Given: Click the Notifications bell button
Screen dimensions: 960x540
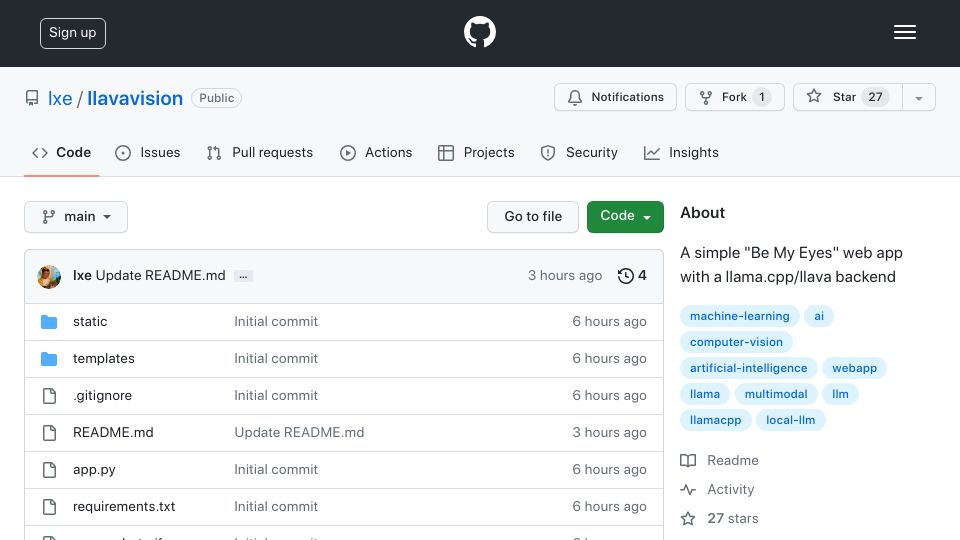Looking at the screenshot, I should point(615,97).
